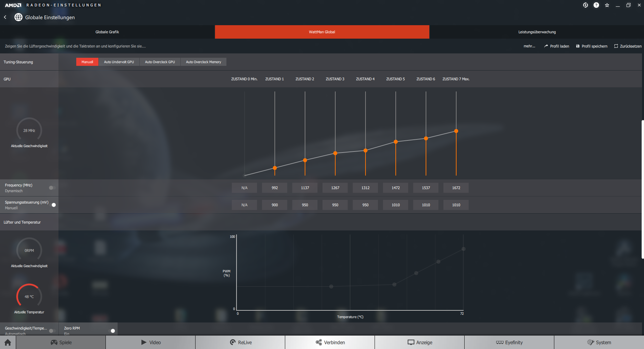This screenshot has height=349, width=644.
Task: Click frequency field showing 1137
Action: [305, 188]
